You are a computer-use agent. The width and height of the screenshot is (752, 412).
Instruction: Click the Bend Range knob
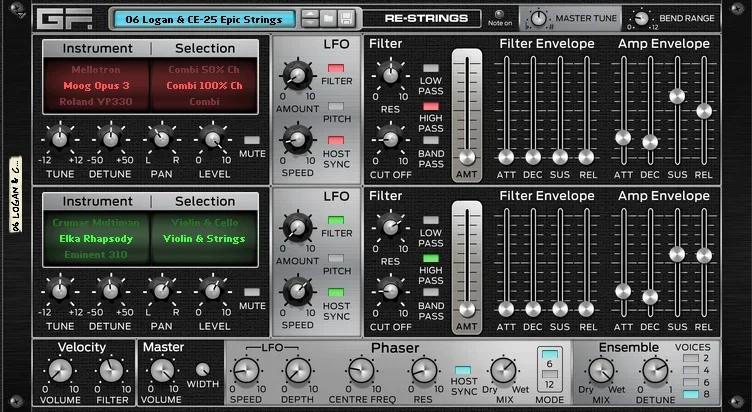coord(641,19)
